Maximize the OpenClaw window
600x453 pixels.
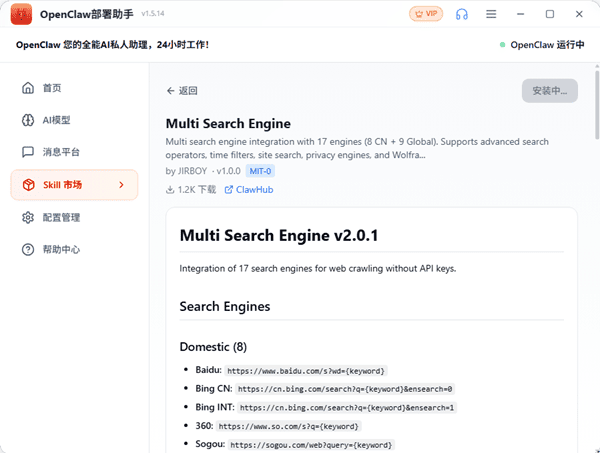550,14
